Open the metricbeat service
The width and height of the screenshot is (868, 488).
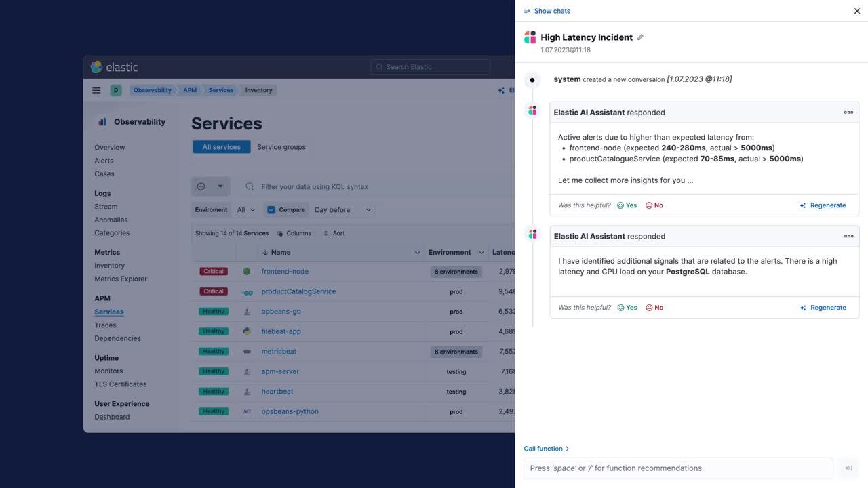[x=279, y=352]
